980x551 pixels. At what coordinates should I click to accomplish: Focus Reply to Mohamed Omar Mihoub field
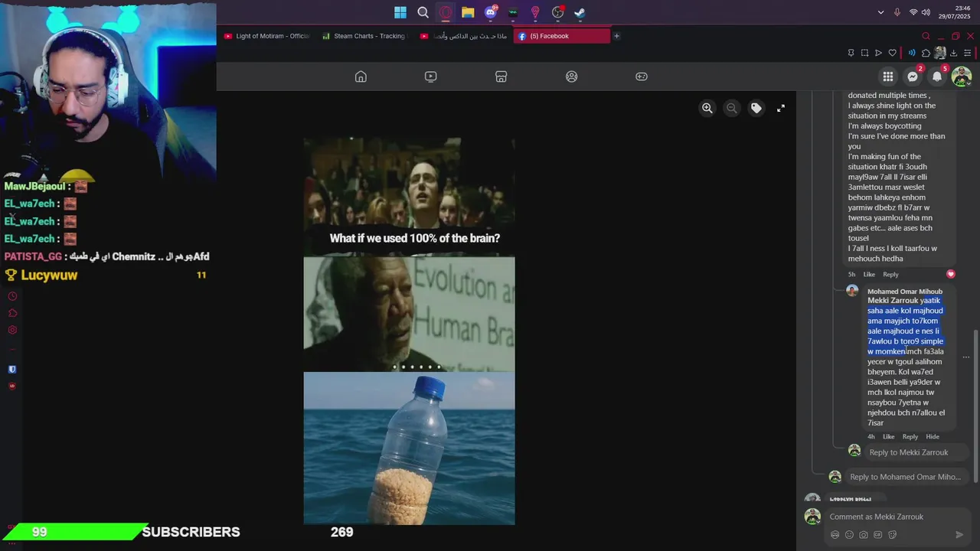tap(908, 477)
